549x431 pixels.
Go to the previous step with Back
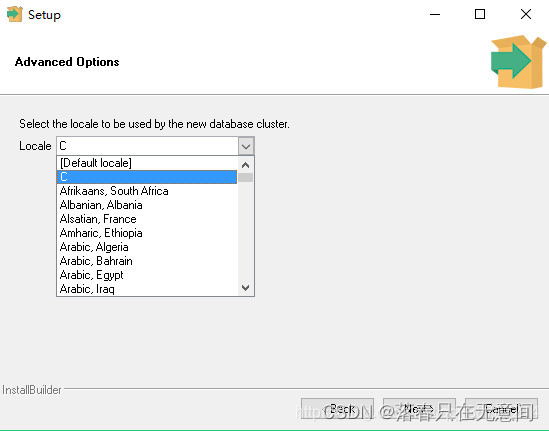click(337, 409)
